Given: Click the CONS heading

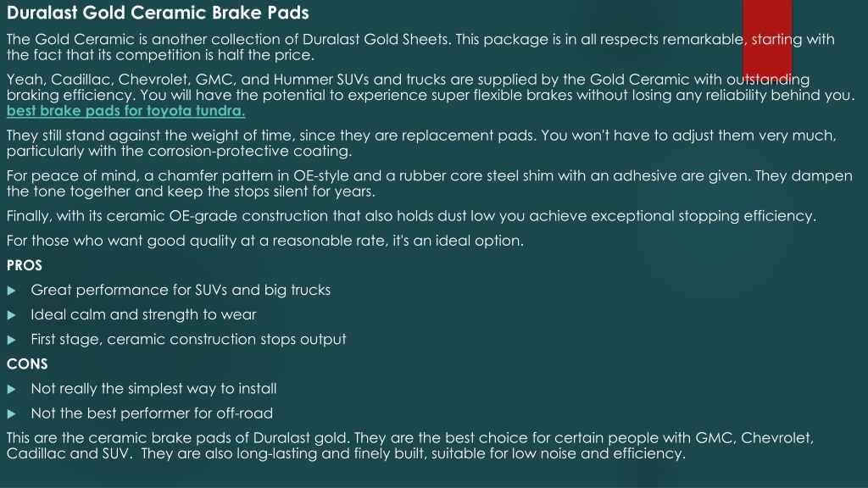Looking at the screenshot, I should pyautogui.click(x=27, y=364).
